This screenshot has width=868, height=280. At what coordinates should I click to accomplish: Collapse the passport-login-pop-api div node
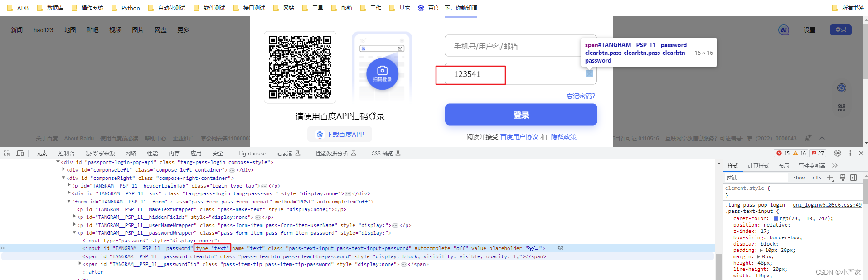coord(58,162)
